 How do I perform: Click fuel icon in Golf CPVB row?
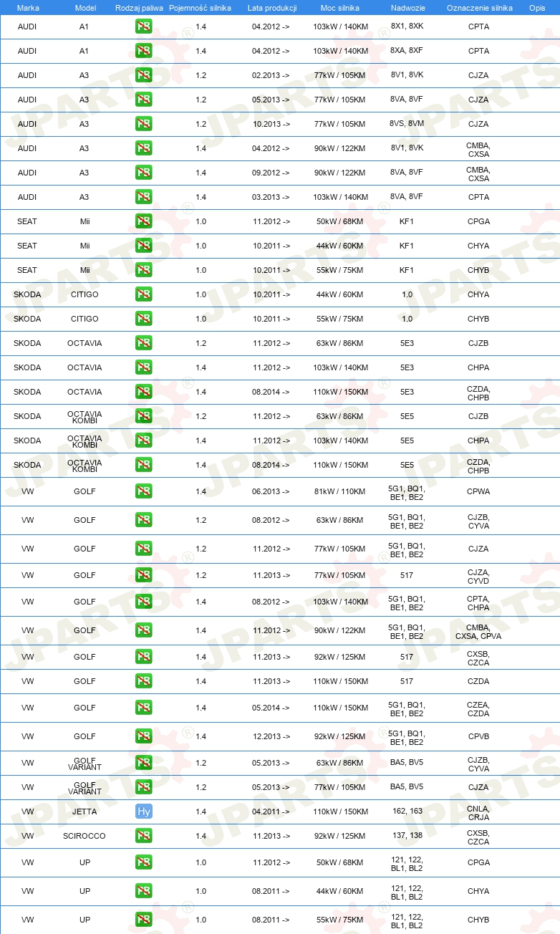(143, 736)
